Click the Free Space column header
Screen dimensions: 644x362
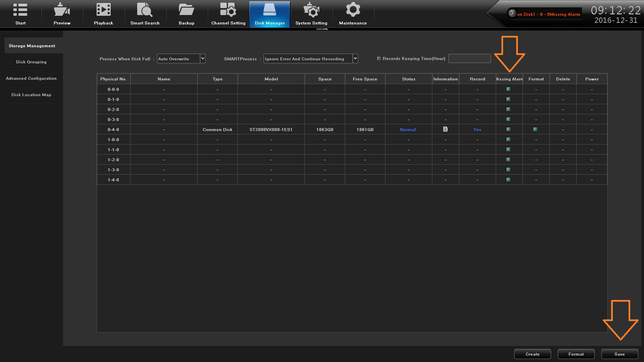[365, 79]
